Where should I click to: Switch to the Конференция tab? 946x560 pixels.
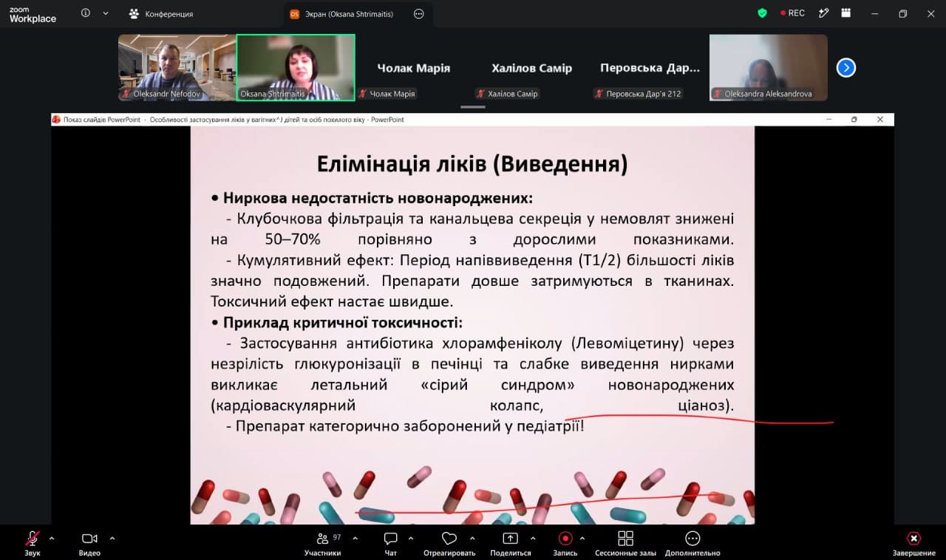click(x=160, y=13)
